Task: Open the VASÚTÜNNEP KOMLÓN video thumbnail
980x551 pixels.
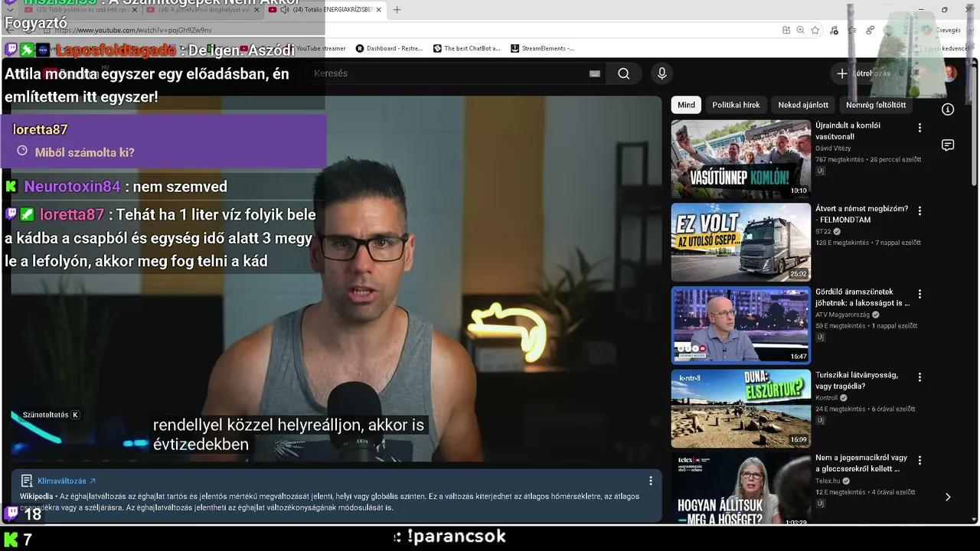Action: (x=741, y=159)
